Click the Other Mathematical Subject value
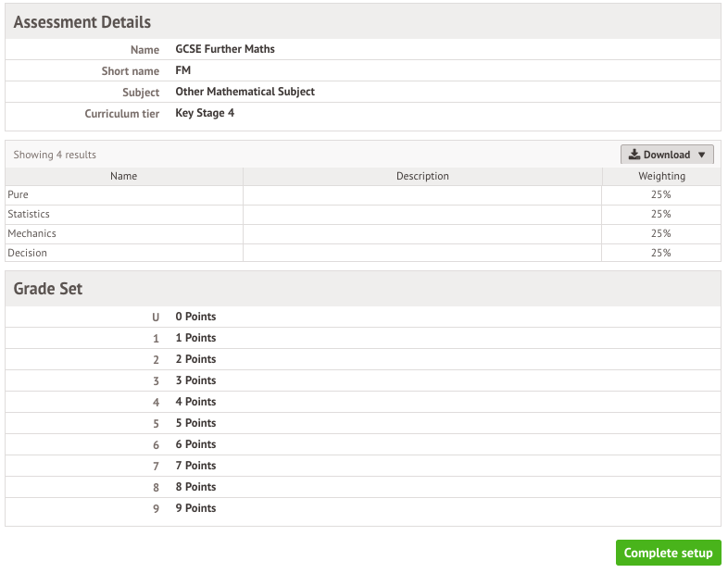This screenshot has height=573, width=728. point(245,92)
